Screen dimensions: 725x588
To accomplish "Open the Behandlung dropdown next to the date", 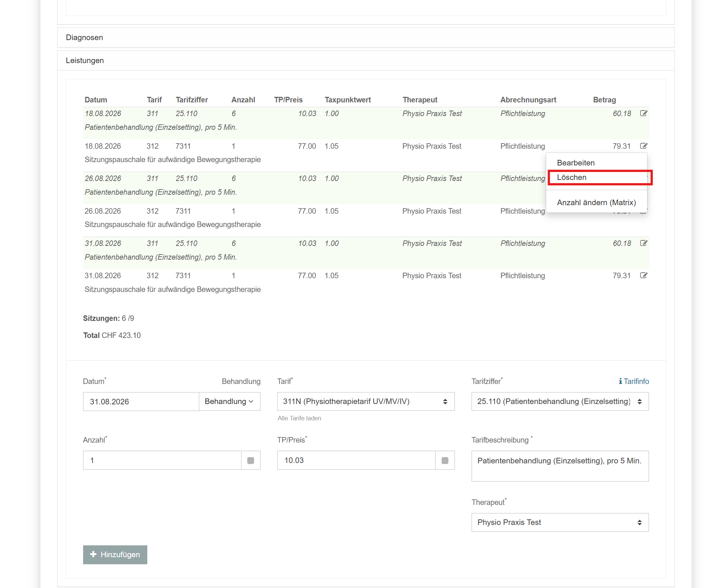I will pos(230,401).
